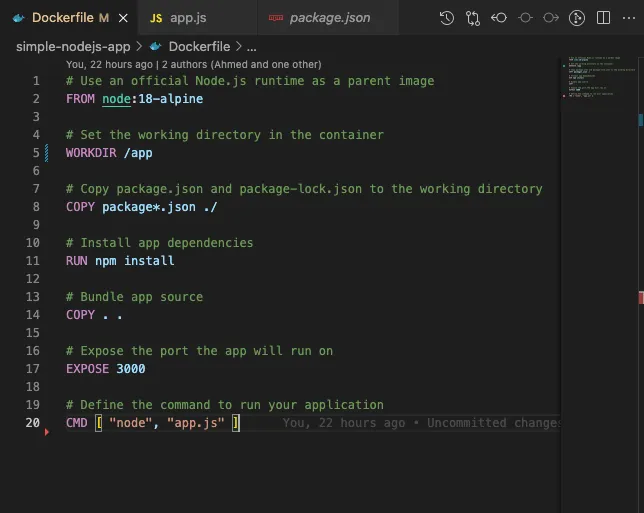This screenshot has height=513, width=644.
Task: Close the Dockerfile tab
Action: coord(122,18)
